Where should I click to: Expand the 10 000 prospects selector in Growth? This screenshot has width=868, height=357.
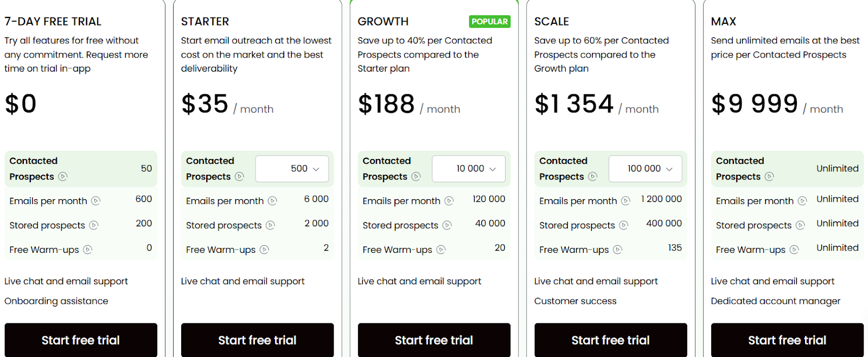point(468,169)
